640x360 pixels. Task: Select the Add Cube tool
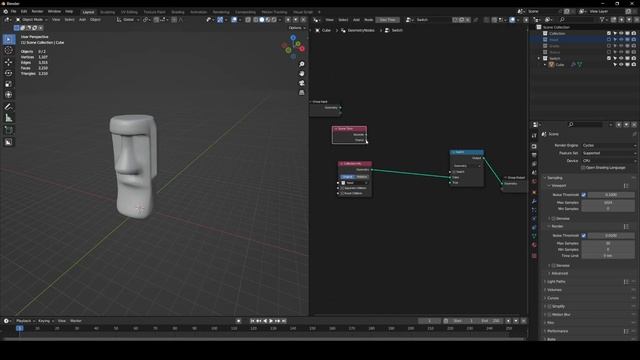point(9,130)
